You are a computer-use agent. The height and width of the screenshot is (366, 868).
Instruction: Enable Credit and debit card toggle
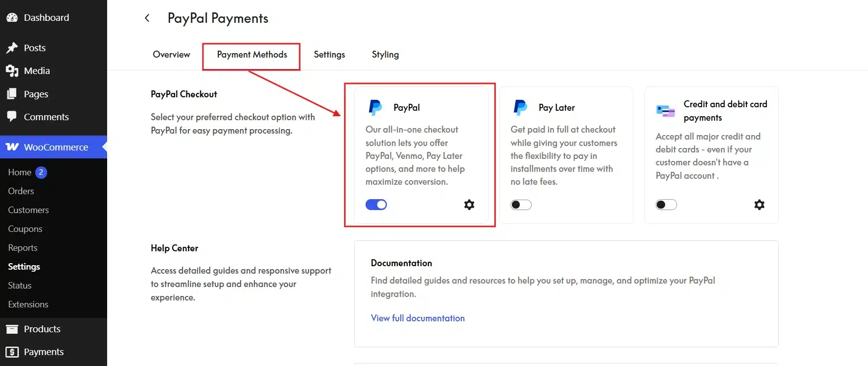tap(666, 205)
